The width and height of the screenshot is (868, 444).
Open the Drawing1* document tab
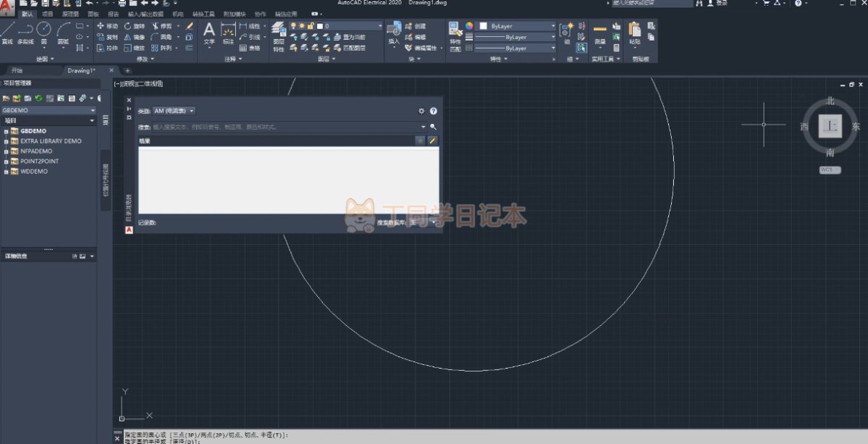click(81, 71)
